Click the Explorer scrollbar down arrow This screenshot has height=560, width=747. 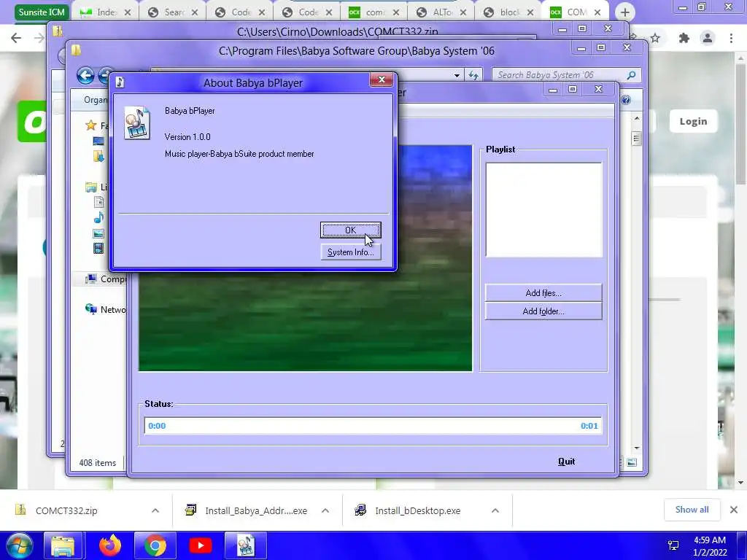click(637, 448)
